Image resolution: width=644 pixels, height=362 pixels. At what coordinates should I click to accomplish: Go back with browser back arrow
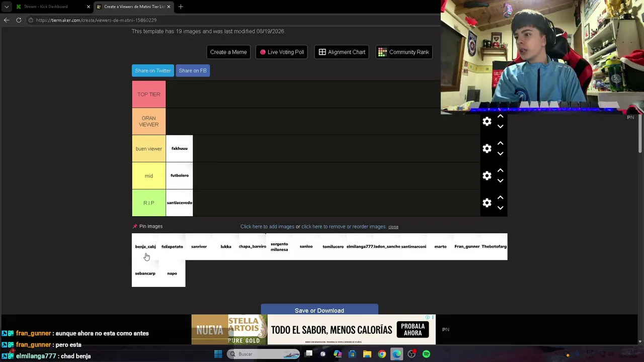point(7,20)
